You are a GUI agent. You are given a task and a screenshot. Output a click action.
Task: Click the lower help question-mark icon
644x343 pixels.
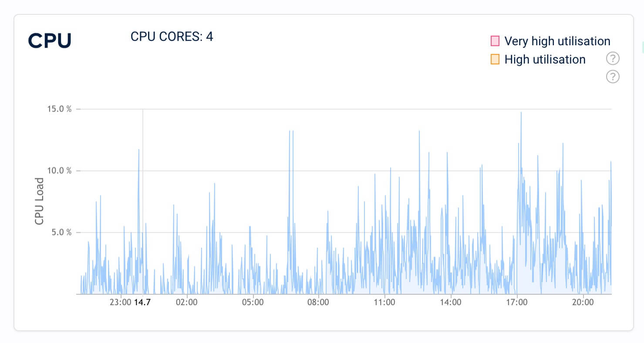click(613, 77)
